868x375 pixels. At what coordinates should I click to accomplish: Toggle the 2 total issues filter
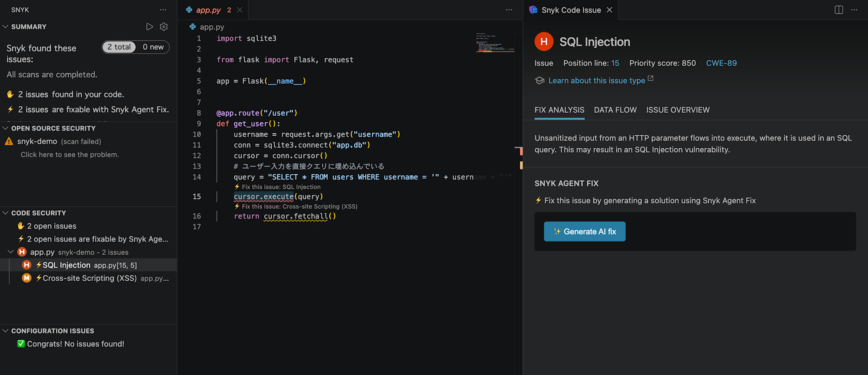coord(119,47)
